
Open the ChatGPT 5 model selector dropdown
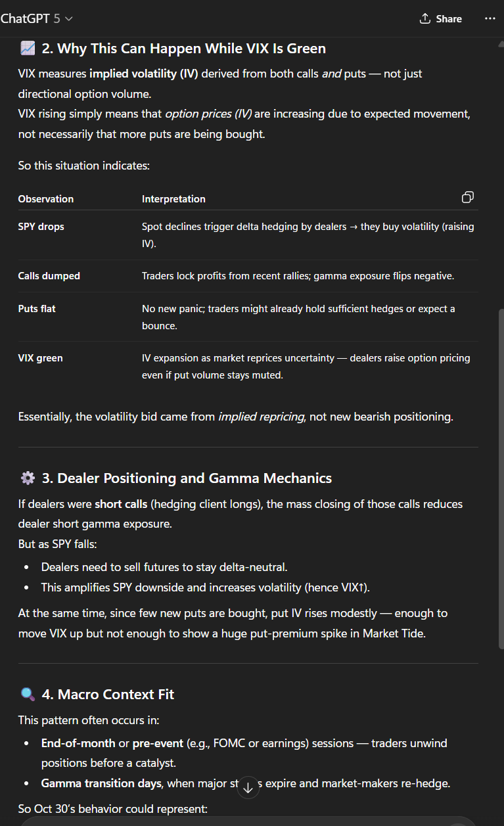[37, 19]
